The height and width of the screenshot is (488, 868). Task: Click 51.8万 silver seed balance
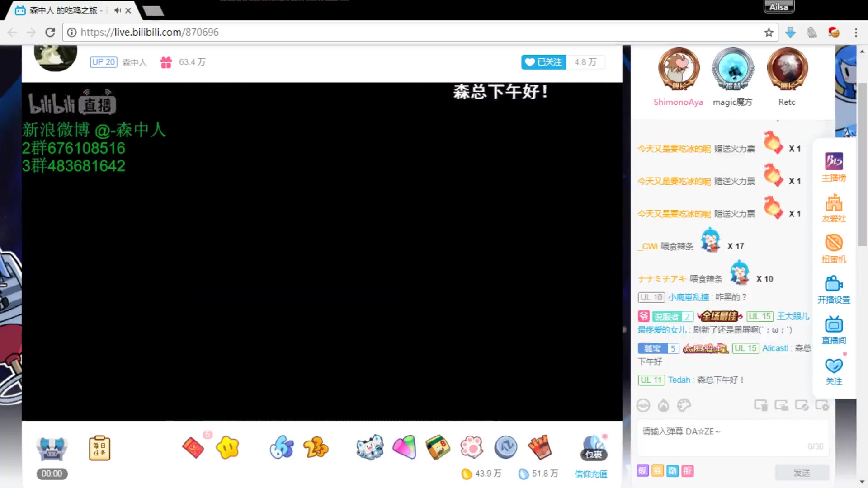tap(538, 474)
